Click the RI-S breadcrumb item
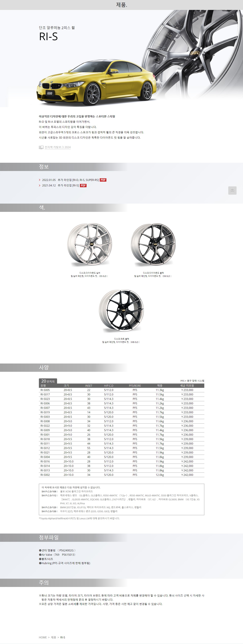The image size is (243, 644). point(63,637)
